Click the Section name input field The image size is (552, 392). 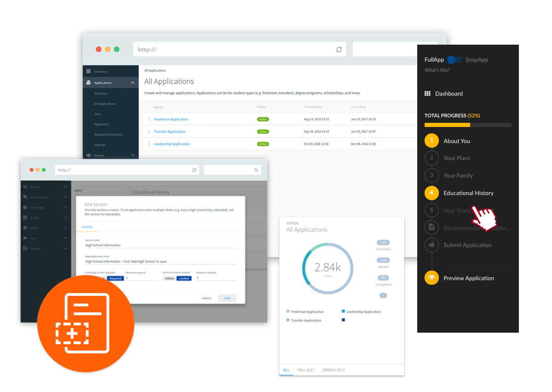[160, 246]
